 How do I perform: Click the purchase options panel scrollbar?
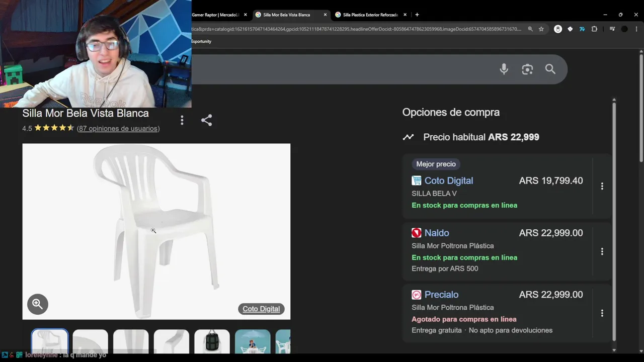click(614, 221)
